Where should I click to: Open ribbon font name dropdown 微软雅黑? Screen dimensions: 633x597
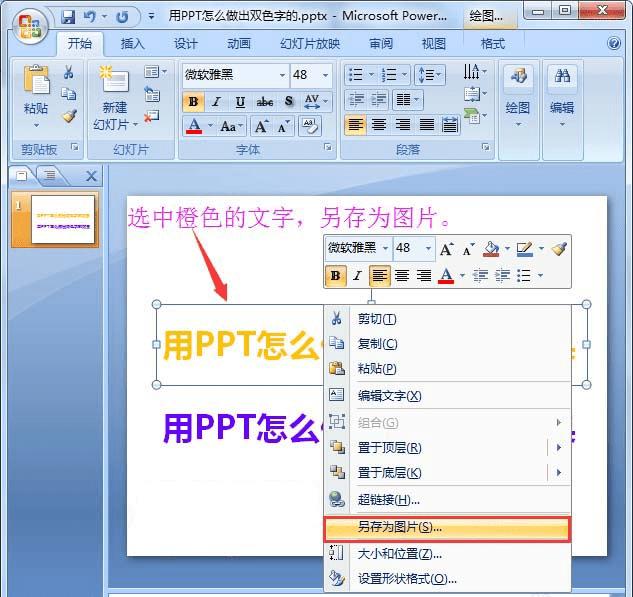283,75
